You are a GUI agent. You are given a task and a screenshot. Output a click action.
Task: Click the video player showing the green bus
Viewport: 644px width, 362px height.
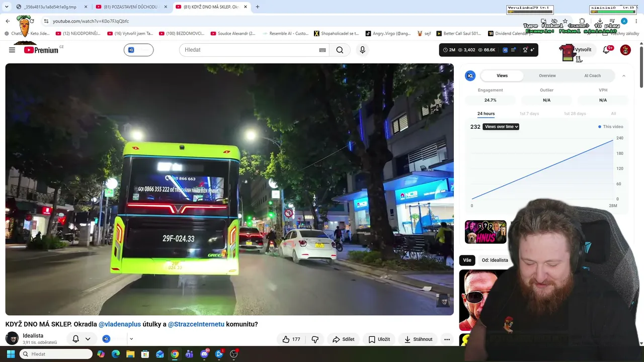coord(229,189)
